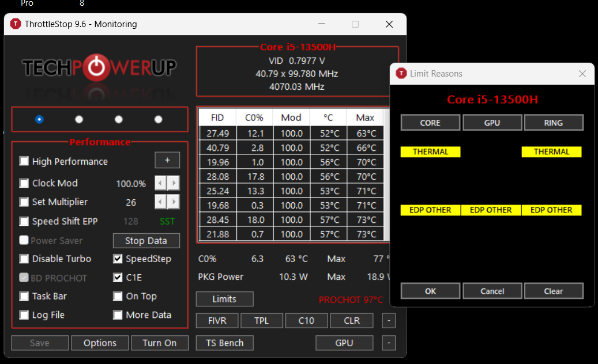Enable the On Top checkbox
The width and height of the screenshot is (598, 364).
(118, 296)
